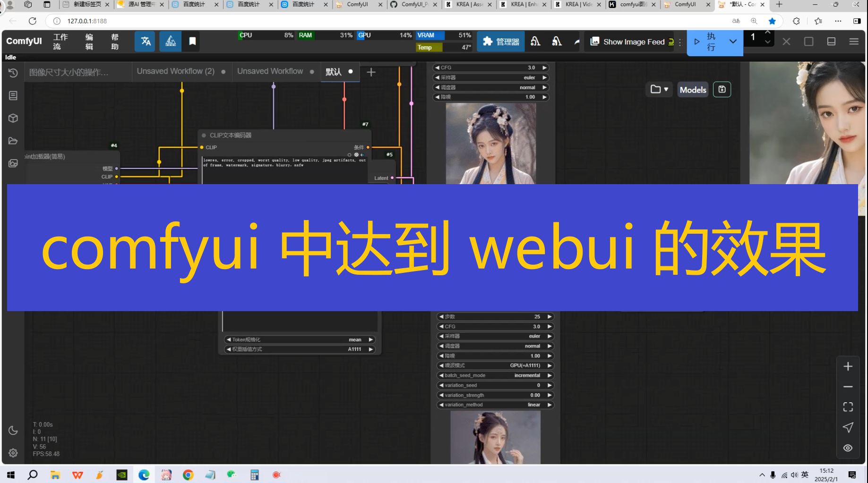Change 权重插值方式 A1111 option
The width and height of the screenshot is (868, 483).
point(300,349)
